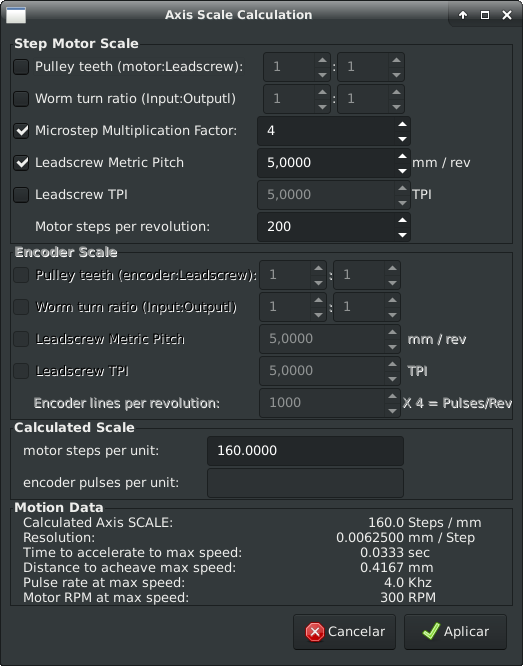Enable Pulley teeth (motor:Leadscrew) checkbox

point(21,67)
